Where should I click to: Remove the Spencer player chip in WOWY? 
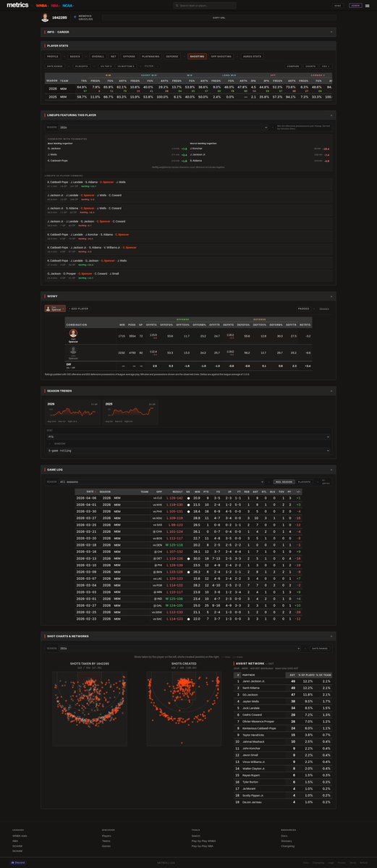click(x=64, y=308)
